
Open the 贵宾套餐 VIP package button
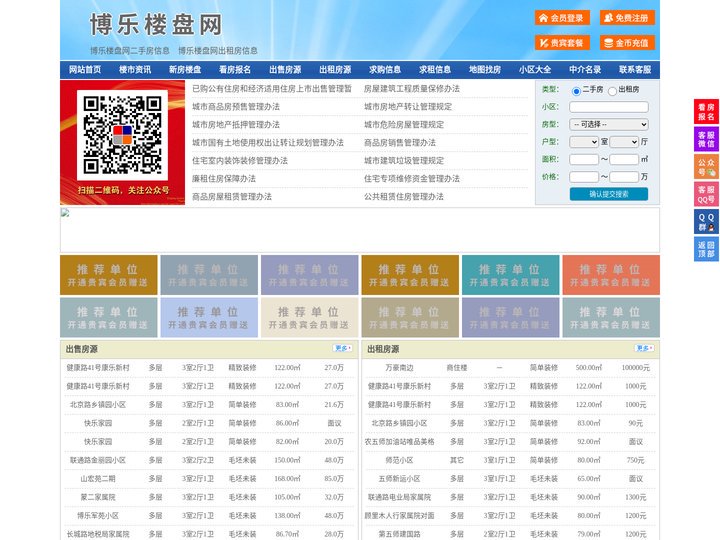(x=562, y=43)
